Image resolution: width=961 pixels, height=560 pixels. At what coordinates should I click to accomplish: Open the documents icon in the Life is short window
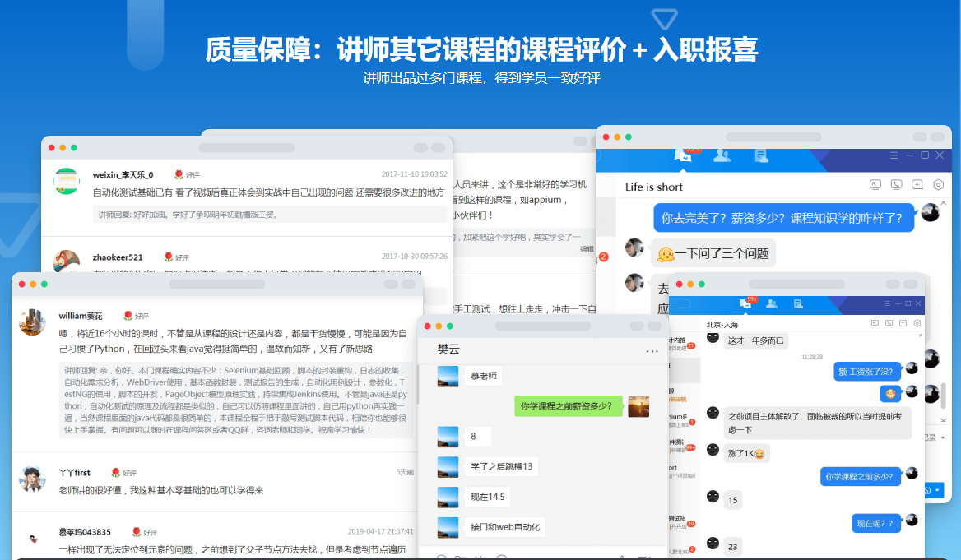coord(761,155)
